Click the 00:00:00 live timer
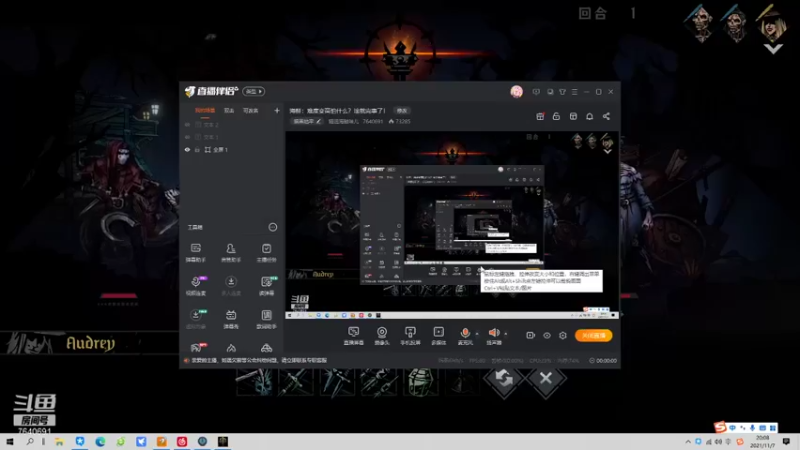 606,361
